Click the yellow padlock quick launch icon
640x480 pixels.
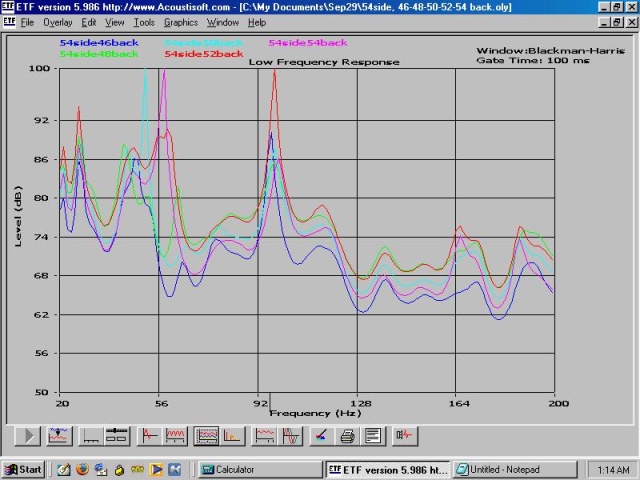coord(119,470)
